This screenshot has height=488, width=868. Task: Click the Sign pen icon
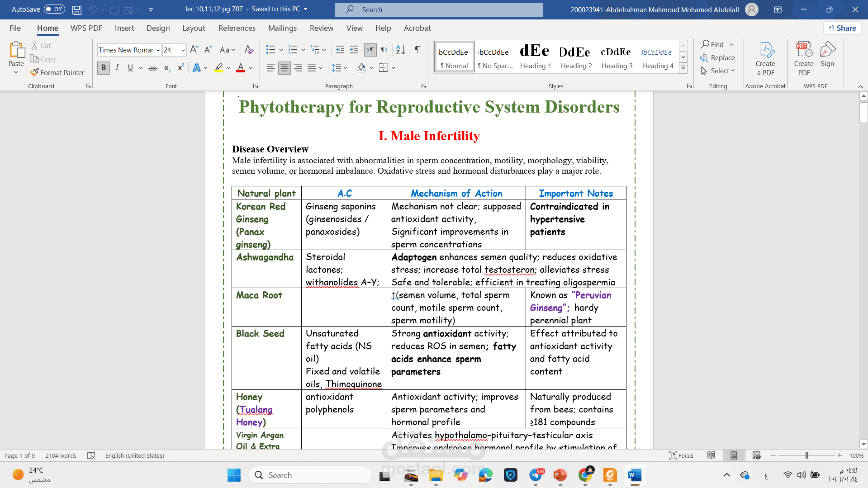pyautogui.click(x=827, y=54)
